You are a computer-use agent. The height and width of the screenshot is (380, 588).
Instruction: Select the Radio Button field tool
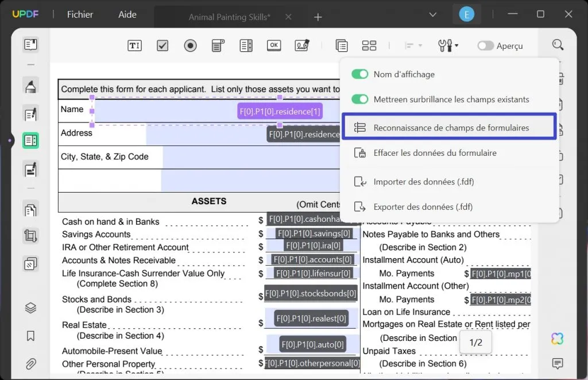(190, 46)
